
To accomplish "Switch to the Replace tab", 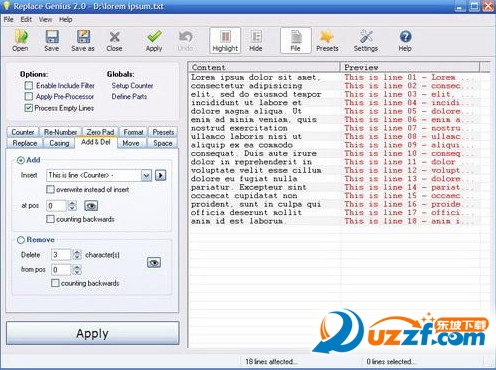I will 25,143.
